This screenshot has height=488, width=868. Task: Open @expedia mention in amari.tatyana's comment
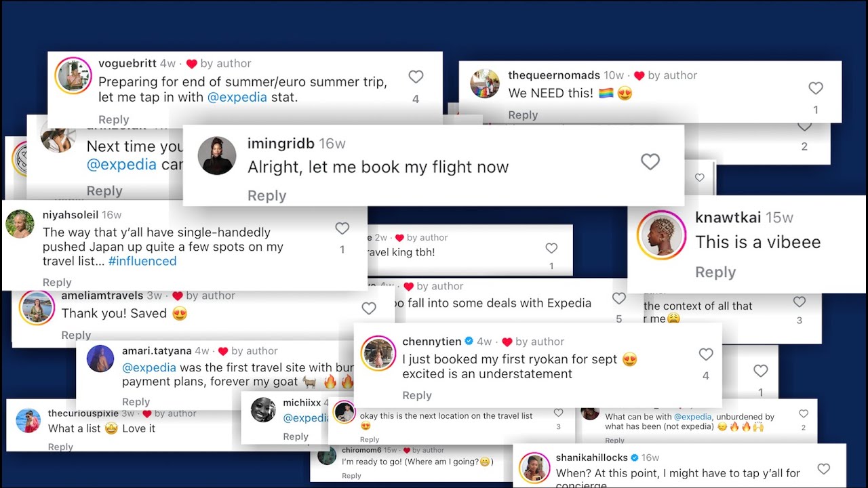coord(149,367)
